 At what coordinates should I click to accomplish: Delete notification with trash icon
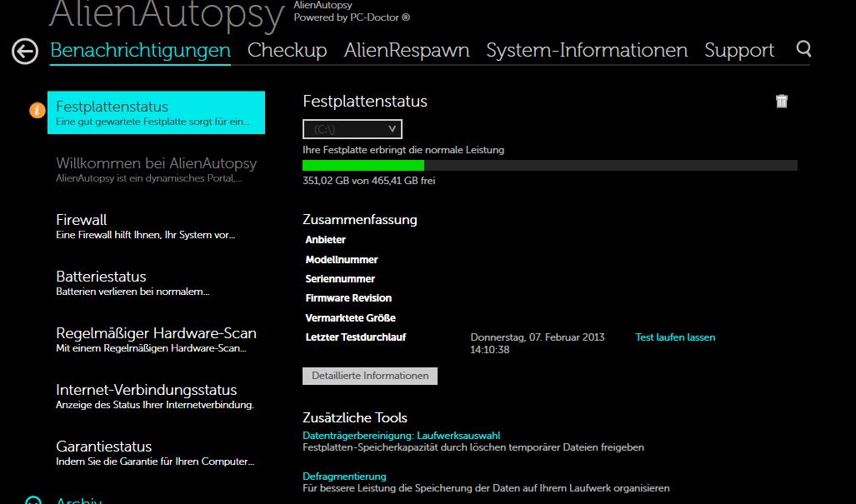782,101
